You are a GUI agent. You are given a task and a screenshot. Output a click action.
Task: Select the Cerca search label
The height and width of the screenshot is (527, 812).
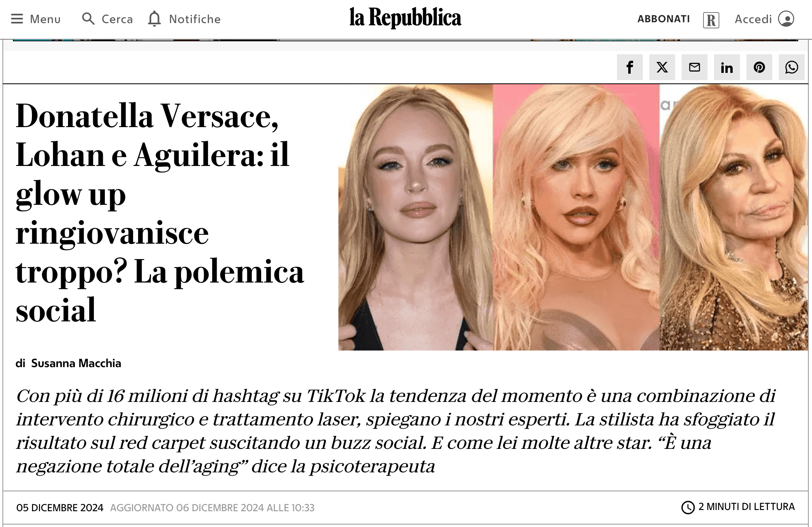tap(117, 19)
